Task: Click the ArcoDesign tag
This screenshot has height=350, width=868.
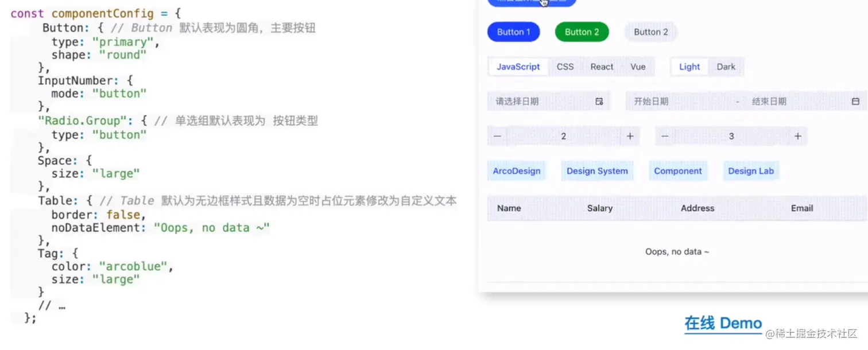Action: 517,171
